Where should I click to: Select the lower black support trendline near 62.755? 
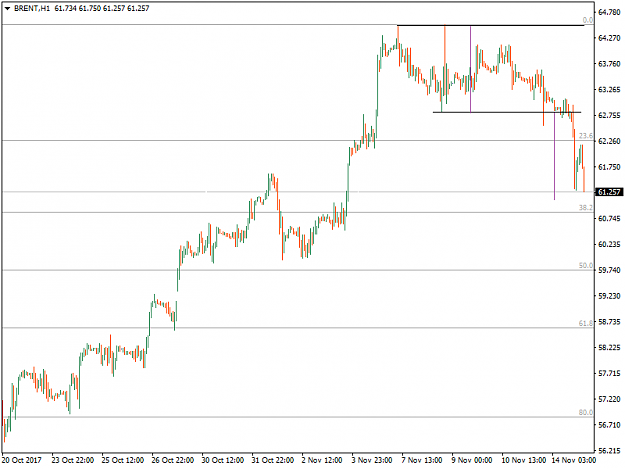click(507, 112)
